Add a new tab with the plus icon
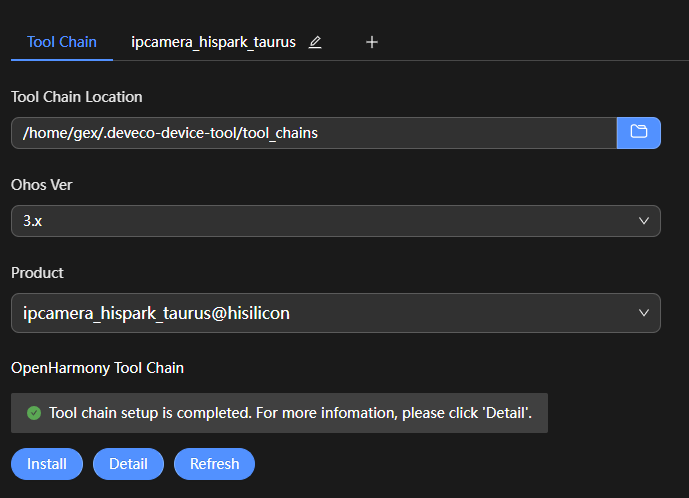689x498 pixels. 372,42
